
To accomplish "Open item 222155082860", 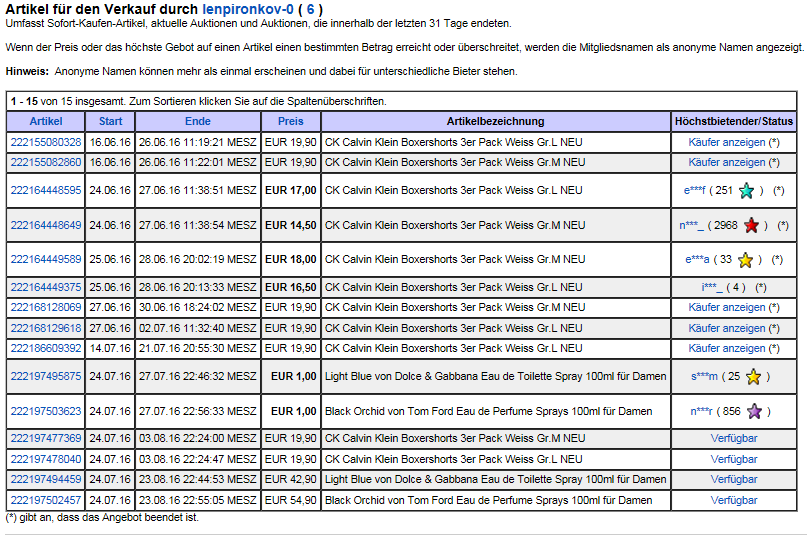I will [46, 162].
